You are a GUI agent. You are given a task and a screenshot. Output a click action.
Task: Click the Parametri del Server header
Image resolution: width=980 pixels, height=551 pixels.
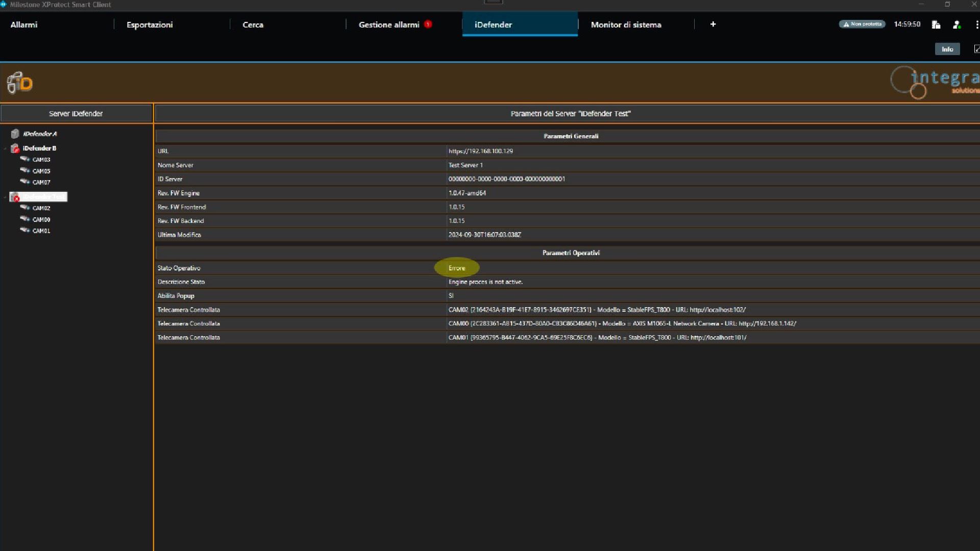(570, 114)
